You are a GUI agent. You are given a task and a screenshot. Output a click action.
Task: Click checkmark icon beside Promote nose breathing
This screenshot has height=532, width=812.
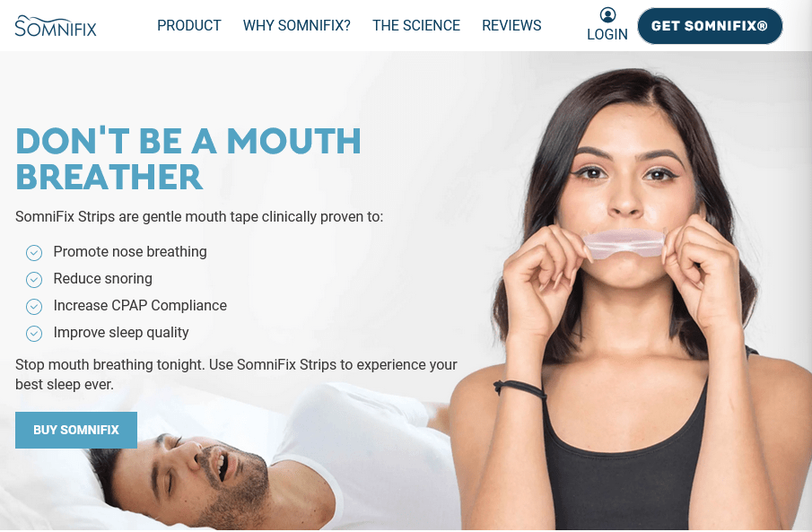34,253
